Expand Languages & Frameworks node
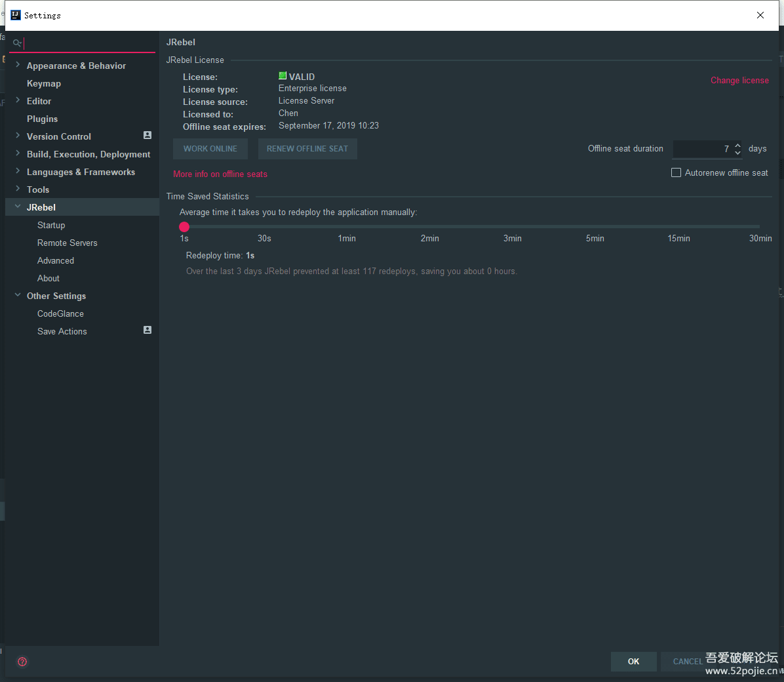Screen dimensions: 784x682 [x=18, y=171]
